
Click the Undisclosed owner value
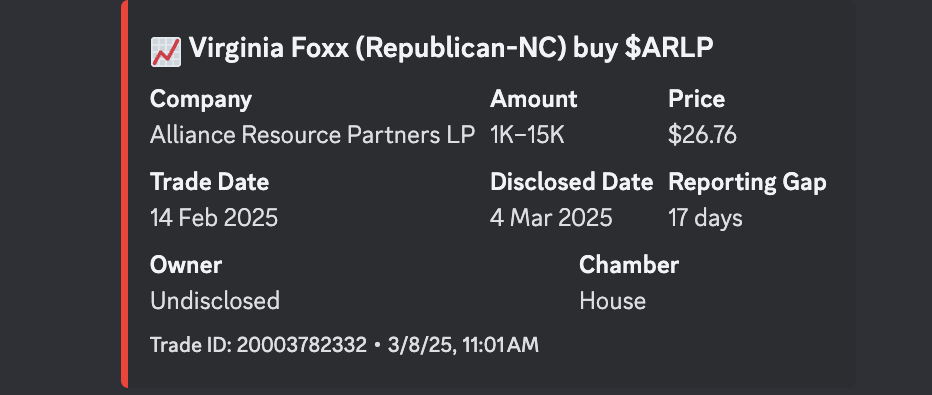pyautogui.click(x=215, y=301)
